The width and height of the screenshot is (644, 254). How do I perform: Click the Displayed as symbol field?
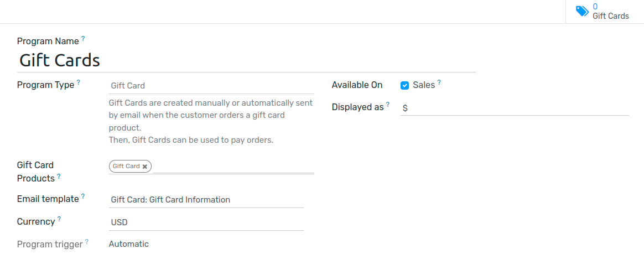click(514, 108)
